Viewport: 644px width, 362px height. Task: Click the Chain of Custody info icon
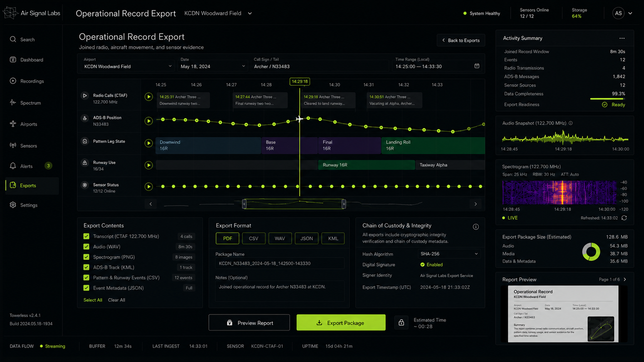[x=476, y=227]
